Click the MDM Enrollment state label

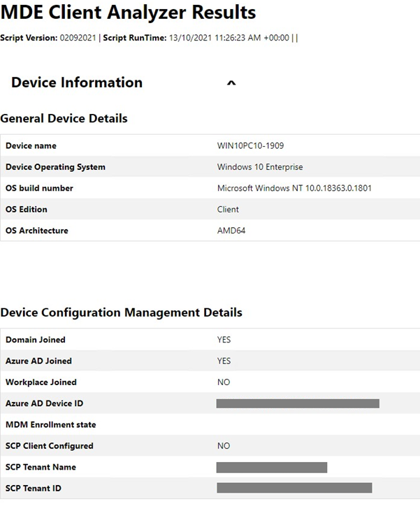point(50,424)
